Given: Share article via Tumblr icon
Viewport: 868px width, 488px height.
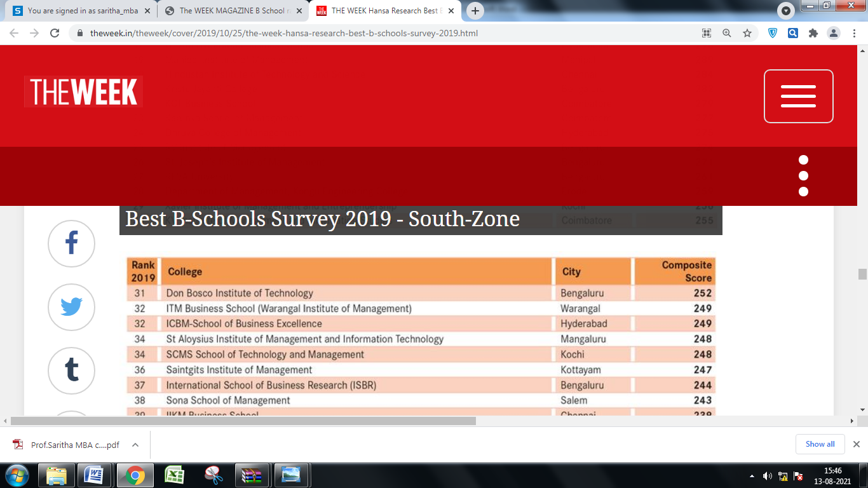Looking at the screenshot, I should [71, 370].
